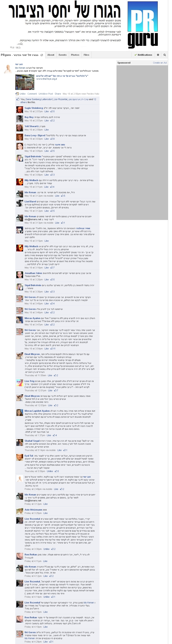Open the www.the7eye.org.il article link
The image size is (172, 644).
[x=47, y=79]
